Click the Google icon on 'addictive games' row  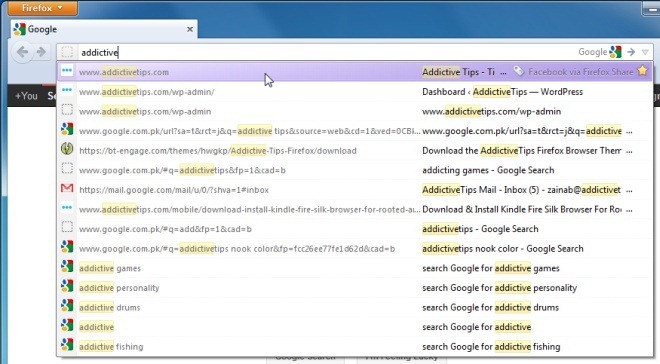tap(67, 266)
